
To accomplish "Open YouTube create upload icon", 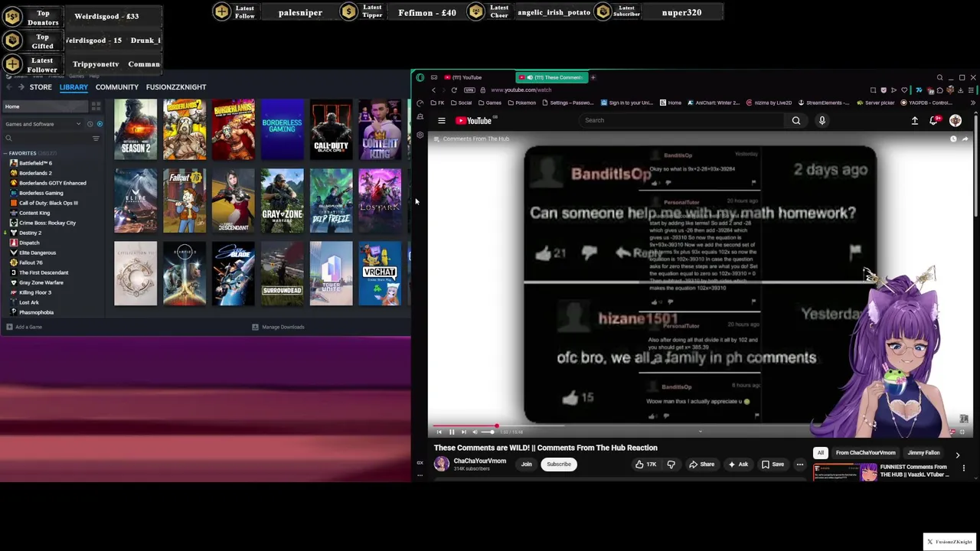I will 915,120.
